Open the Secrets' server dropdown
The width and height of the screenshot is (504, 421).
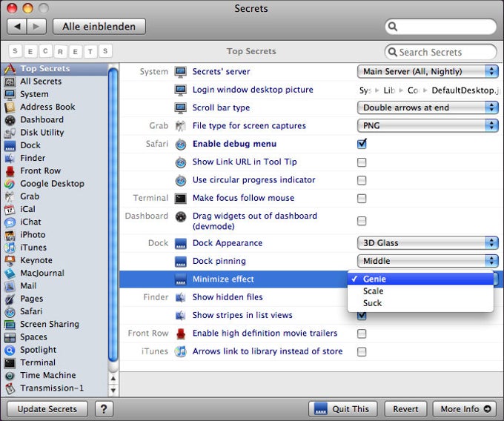[428, 71]
